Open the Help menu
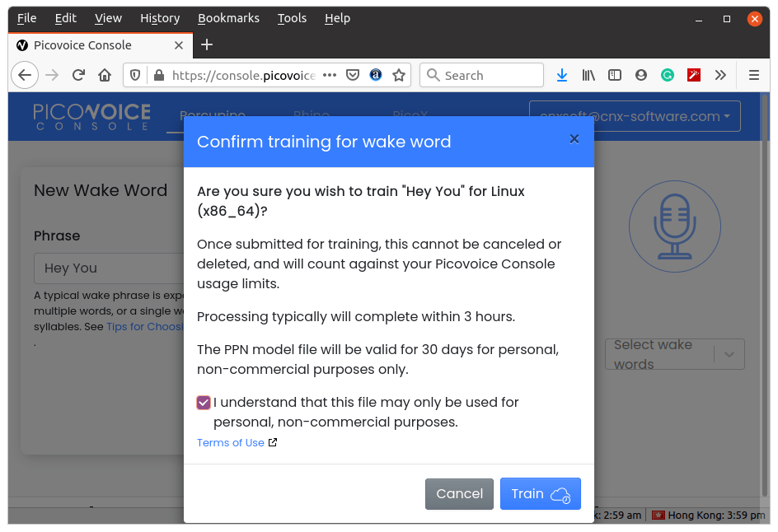The height and width of the screenshot is (532, 778). coord(337,18)
